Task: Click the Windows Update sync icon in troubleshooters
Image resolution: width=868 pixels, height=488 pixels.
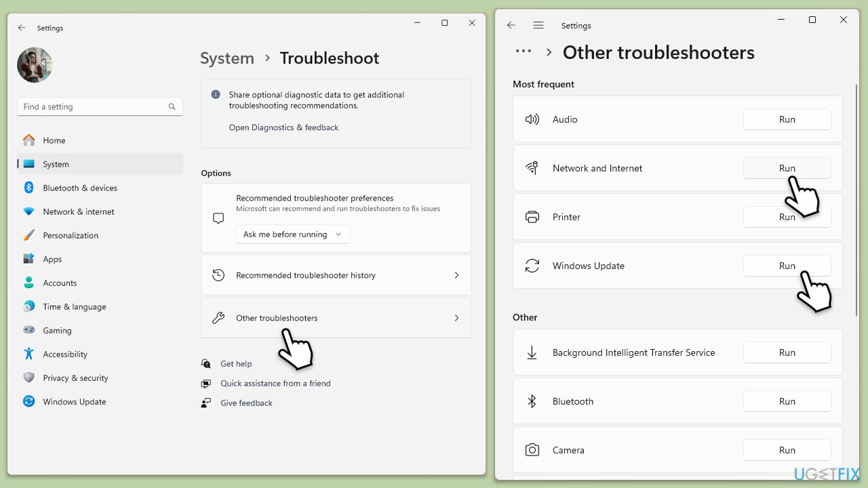Action: [x=532, y=266]
